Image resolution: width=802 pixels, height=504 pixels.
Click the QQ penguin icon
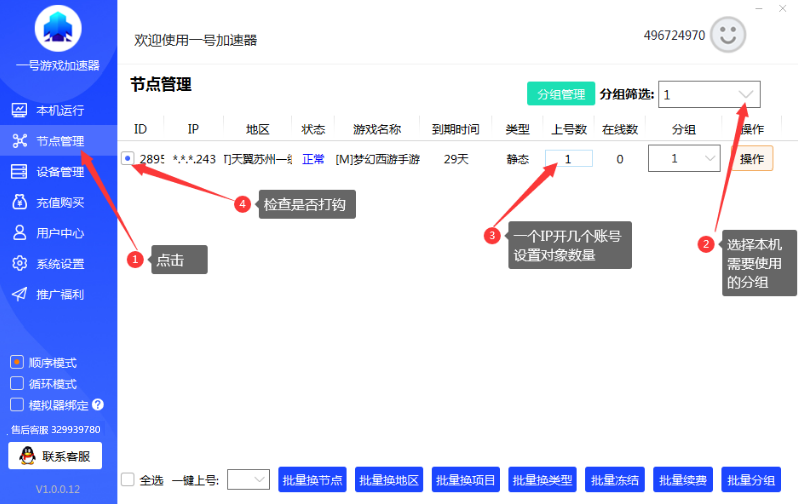pyautogui.click(x=27, y=455)
